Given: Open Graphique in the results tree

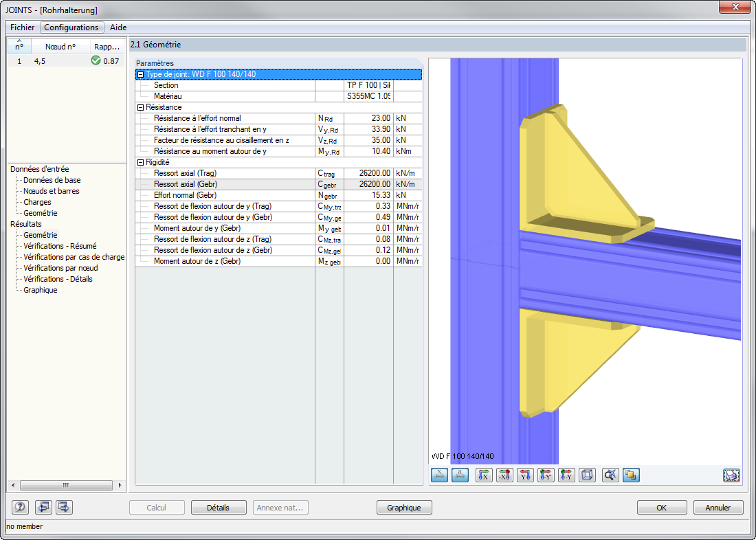Looking at the screenshot, I should click(40, 290).
